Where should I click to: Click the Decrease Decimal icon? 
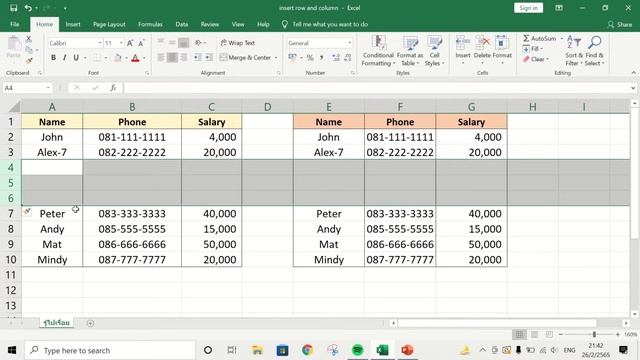[348, 58]
